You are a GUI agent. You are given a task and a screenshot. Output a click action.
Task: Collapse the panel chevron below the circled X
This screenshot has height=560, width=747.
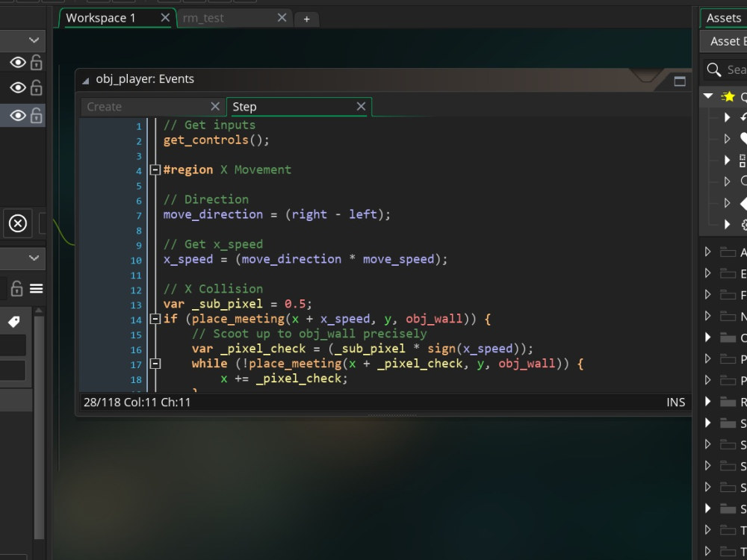(x=34, y=258)
